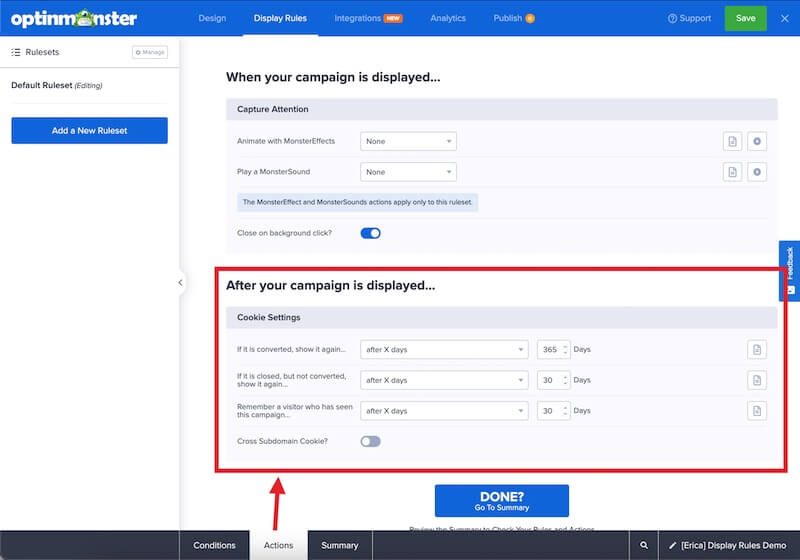This screenshot has height=560, width=800.
Task: Expand 'If it is converted' after X days dropdown
Action: pyautogui.click(x=444, y=350)
